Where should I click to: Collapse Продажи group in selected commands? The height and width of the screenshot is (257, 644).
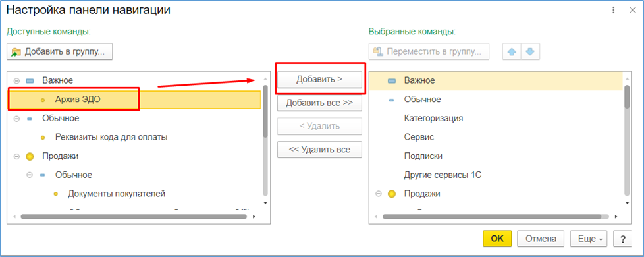(378, 194)
